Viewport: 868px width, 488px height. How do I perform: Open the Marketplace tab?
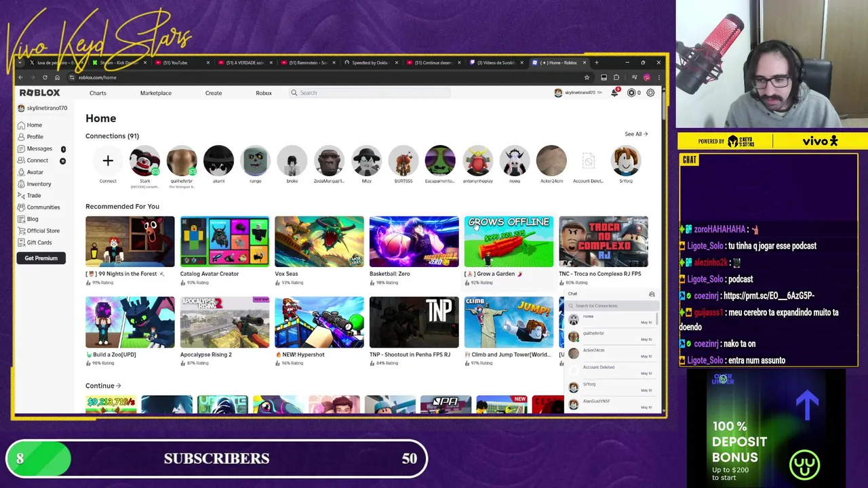coord(155,93)
